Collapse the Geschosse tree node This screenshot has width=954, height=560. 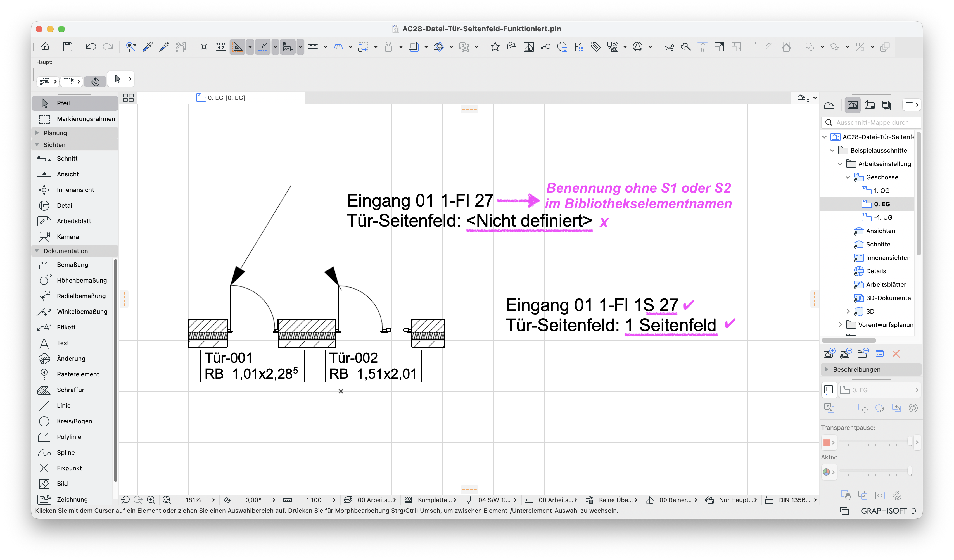tap(848, 177)
